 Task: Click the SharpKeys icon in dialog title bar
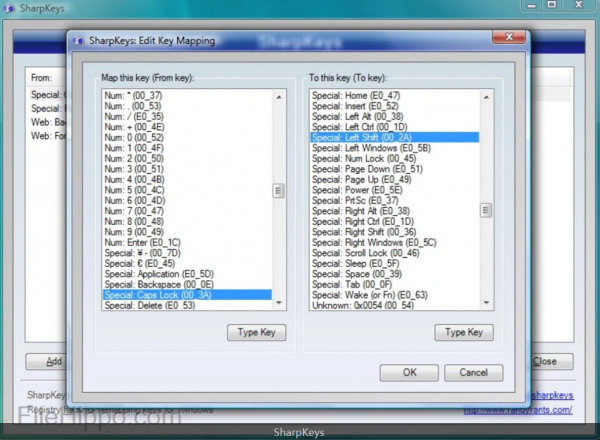pos(79,41)
